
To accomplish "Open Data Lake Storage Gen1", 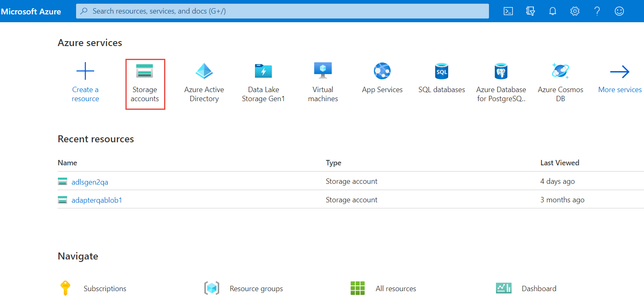I will (x=263, y=81).
